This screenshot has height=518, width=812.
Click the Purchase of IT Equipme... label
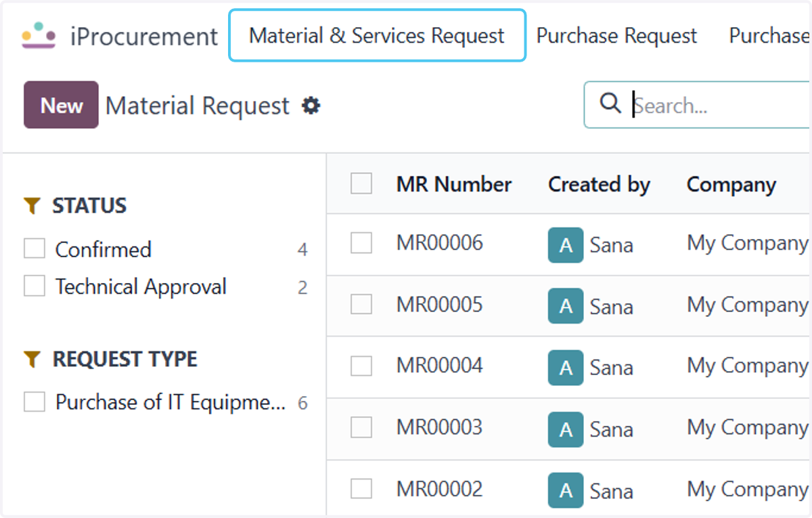pos(171,402)
